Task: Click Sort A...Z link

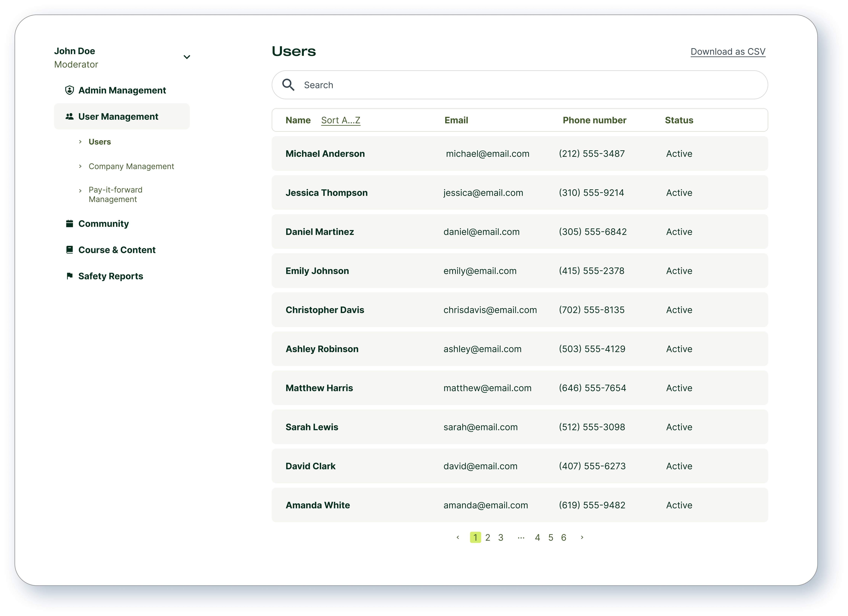Action: pyautogui.click(x=341, y=120)
